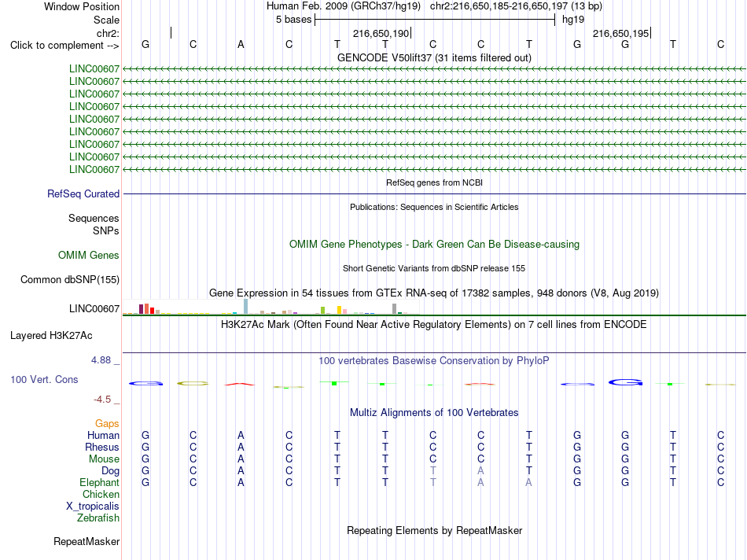Click the 'Window Position' track label
747x560 pixels.
click(82, 6)
